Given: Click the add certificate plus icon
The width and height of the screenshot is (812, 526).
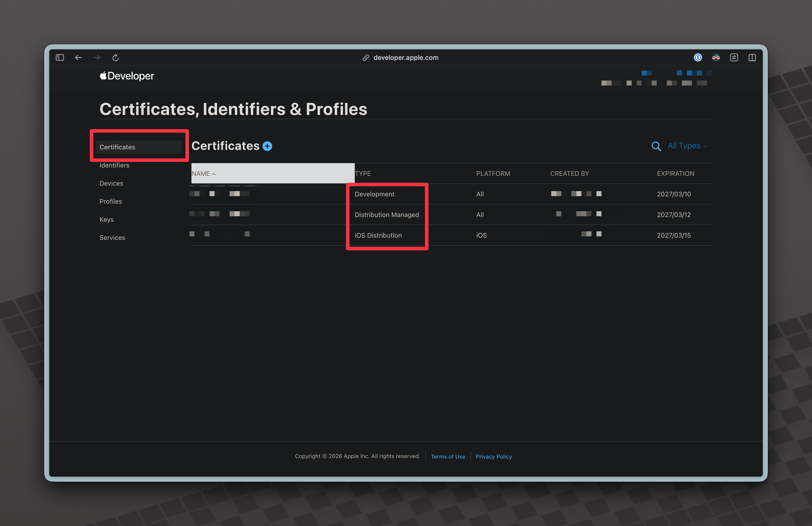Looking at the screenshot, I should pyautogui.click(x=267, y=146).
